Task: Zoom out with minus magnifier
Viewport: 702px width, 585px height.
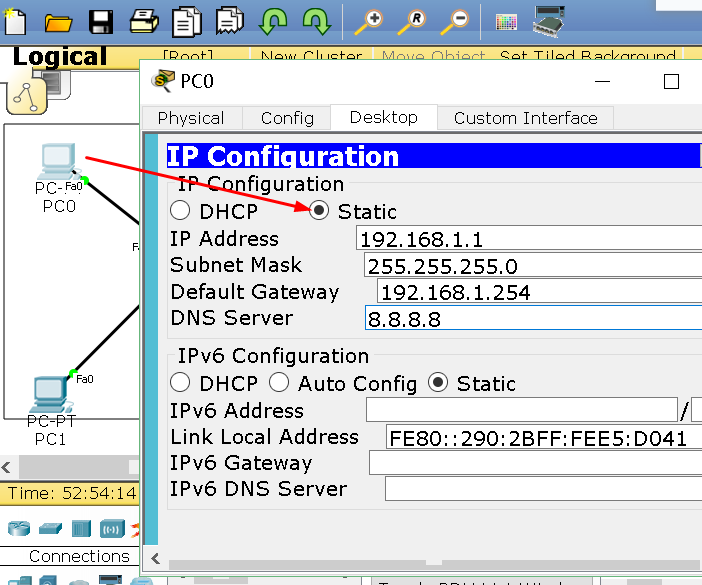Action: (x=454, y=23)
